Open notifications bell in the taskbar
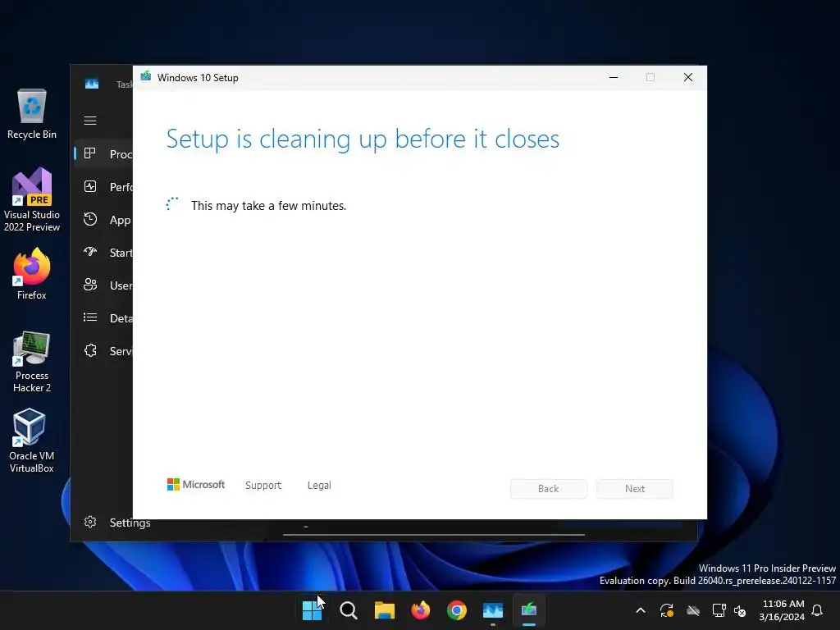Screen dimensions: 840x630 coord(817,610)
